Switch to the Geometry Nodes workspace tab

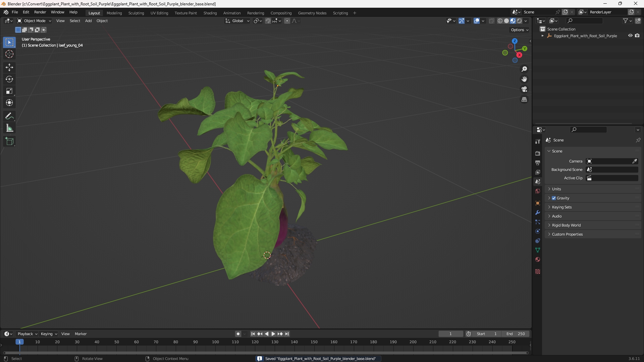(312, 13)
